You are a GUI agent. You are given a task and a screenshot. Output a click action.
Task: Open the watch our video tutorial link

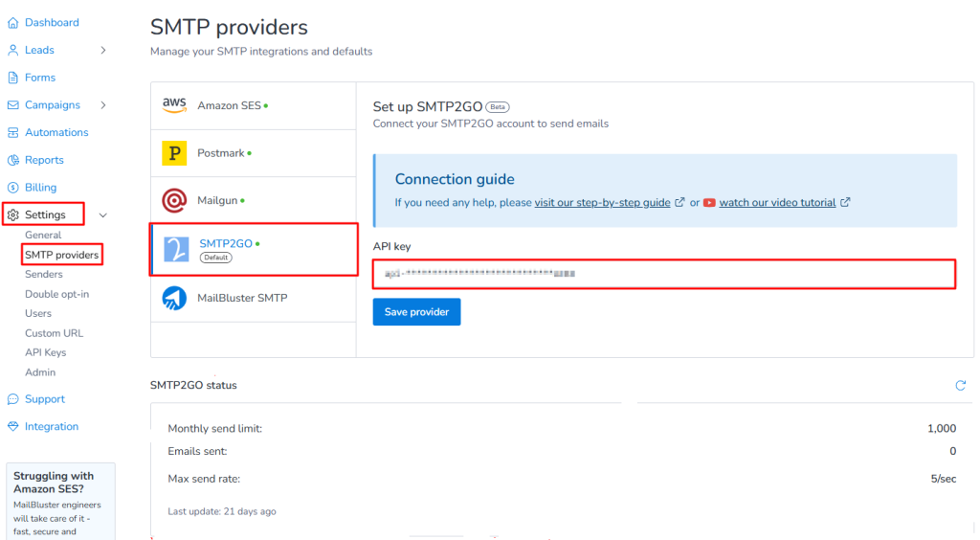point(777,203)
